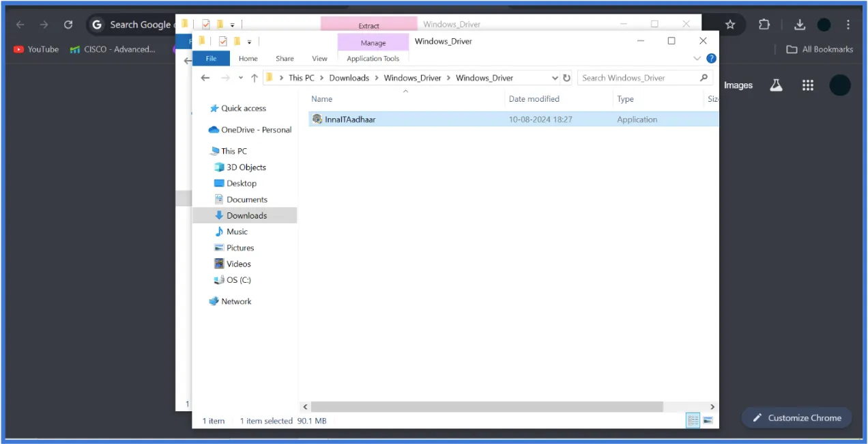Image resolution: width=868 pixels, height=444 pixels.
Task: Click This PC in the address bar
Action: point(302,78)
